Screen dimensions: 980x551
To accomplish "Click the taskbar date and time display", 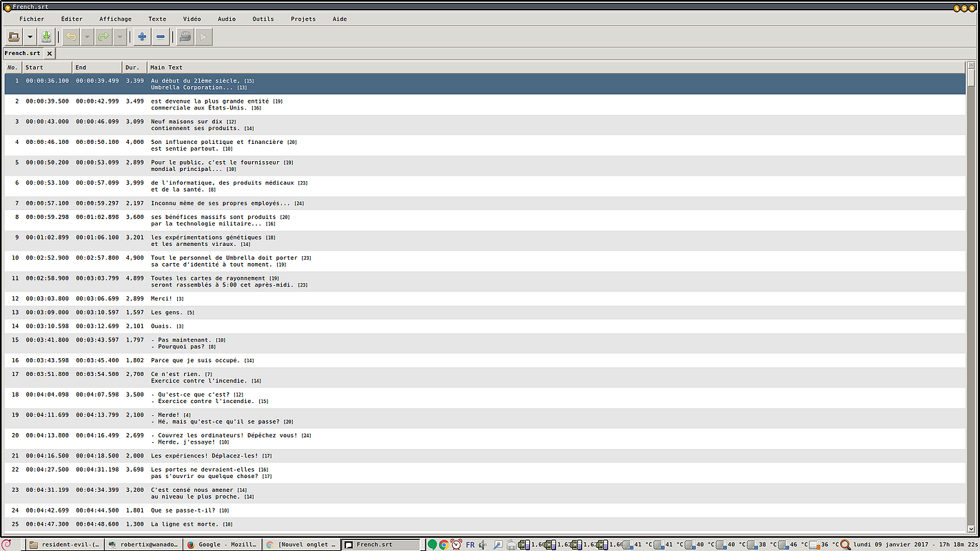I will click(915, 545).
